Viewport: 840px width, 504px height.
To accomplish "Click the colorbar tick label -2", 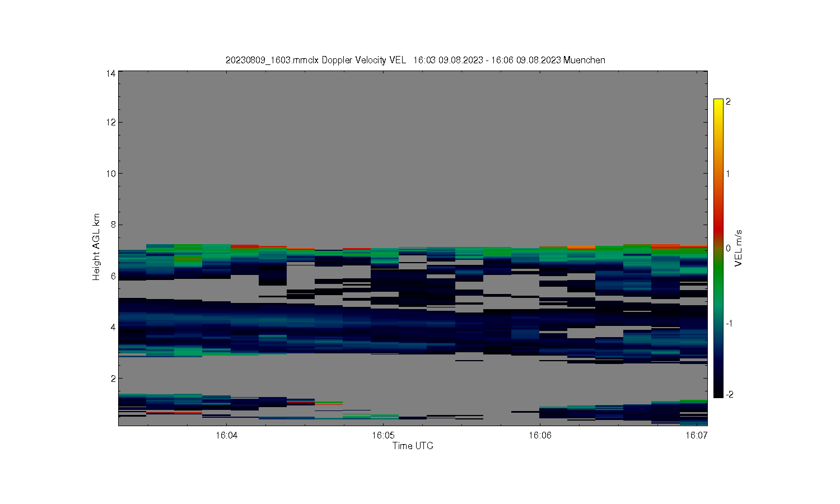I will tap(729, 394).
